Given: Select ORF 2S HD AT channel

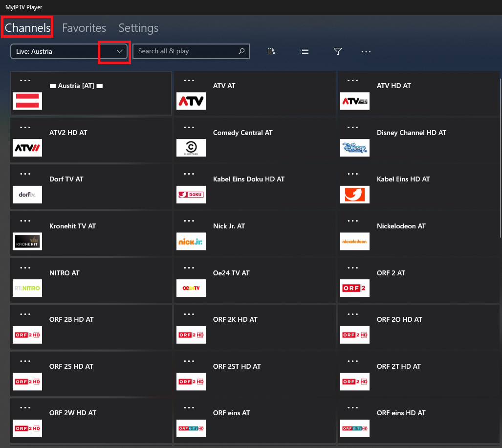Looking at the screenshot, I should (x=91, y=374).
